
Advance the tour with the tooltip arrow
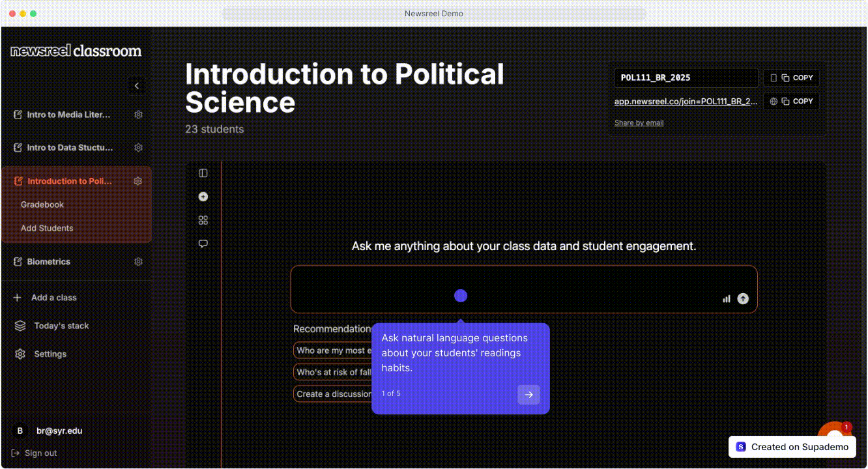pos(528,393)
